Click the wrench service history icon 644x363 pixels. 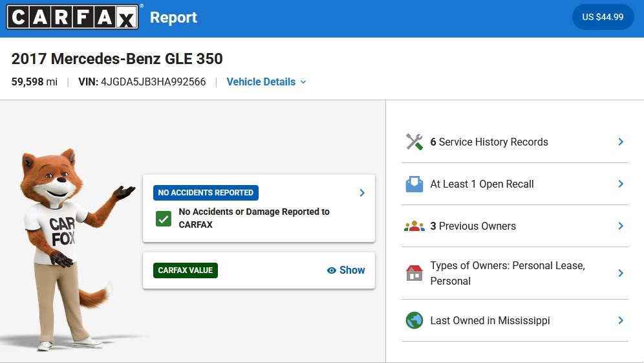[x=414, y=142]
